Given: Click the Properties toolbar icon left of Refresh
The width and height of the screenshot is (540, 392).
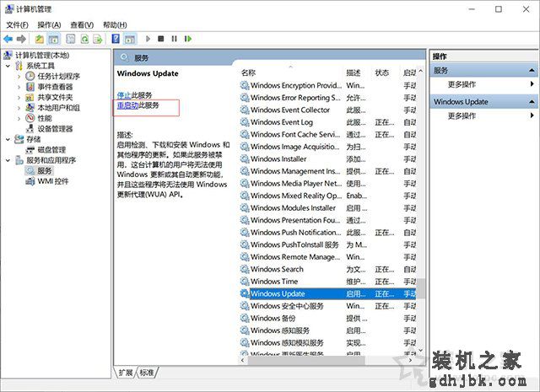Looking at the screenshot, I should 71,39.
